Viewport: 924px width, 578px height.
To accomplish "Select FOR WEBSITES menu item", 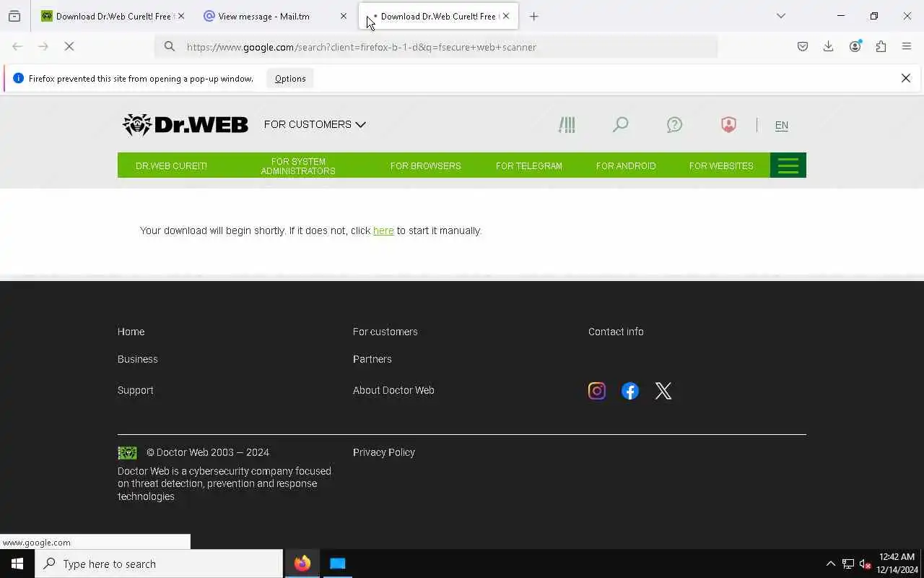I will [x=721, y=165].
